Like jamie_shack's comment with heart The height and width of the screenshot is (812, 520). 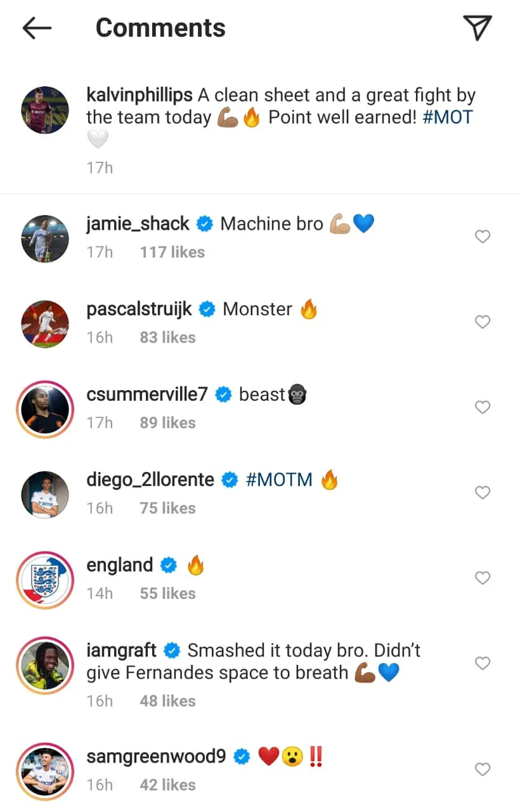(483, 237)
